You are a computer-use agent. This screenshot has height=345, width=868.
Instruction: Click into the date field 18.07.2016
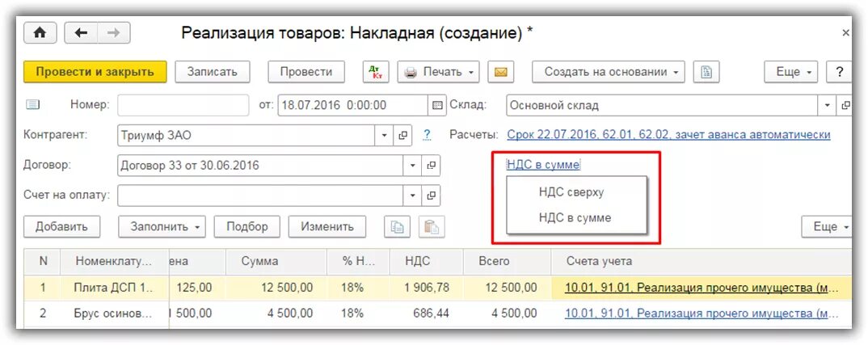click(353, 105)
